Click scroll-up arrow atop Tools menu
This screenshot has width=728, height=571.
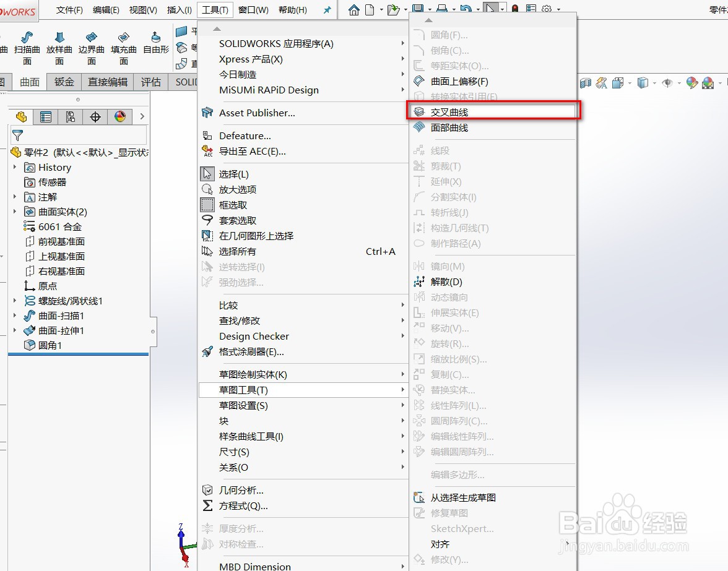pyautogui.click(x=217, y=28)
